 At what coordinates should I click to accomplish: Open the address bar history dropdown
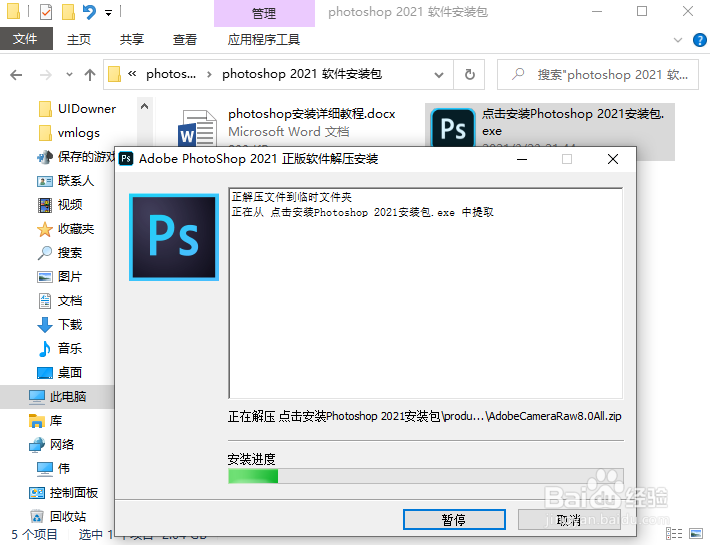439,75
